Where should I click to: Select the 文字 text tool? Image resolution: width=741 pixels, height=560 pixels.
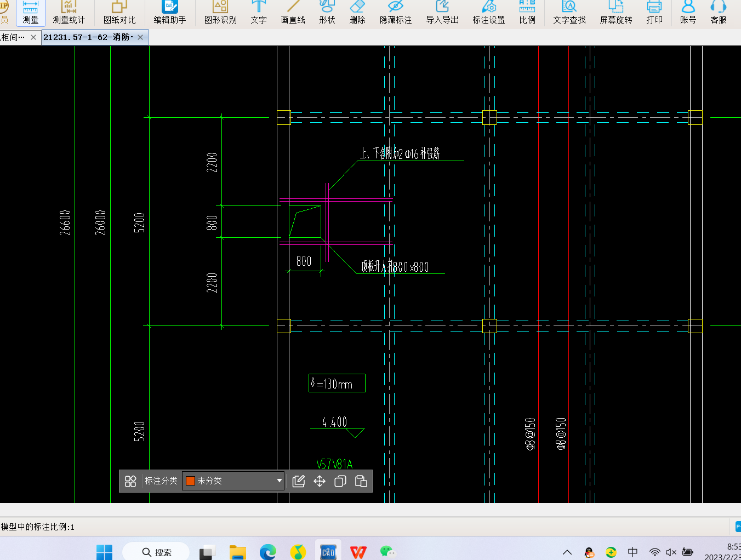[x=259, y=13]
